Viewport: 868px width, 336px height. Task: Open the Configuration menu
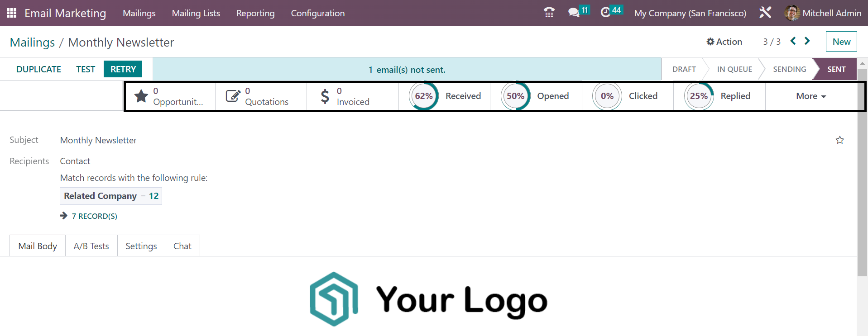click(318, 13)
